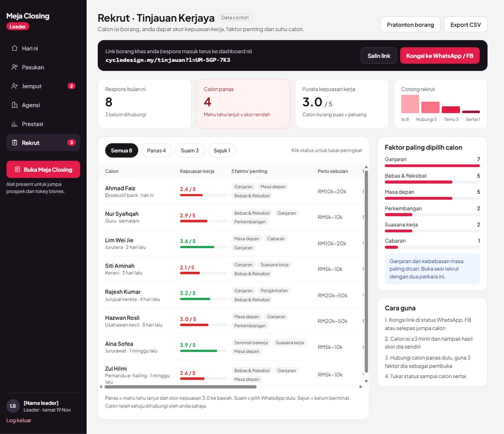Filter candidates by Sejuk 1

point(222,150)
